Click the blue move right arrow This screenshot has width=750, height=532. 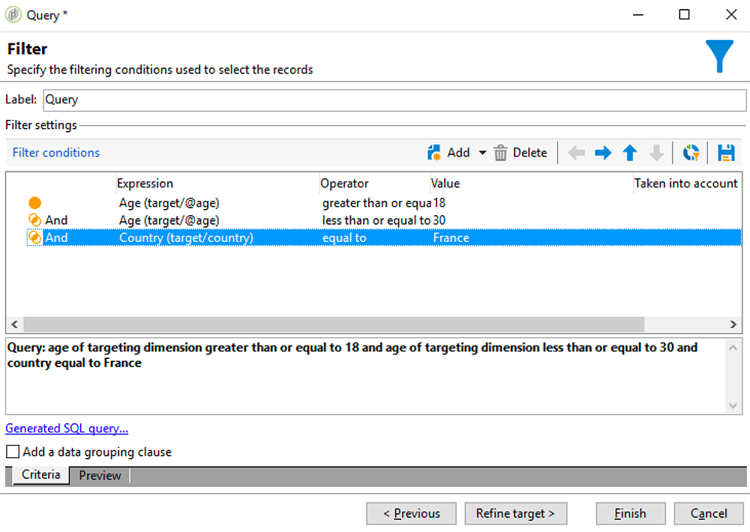click(603, 153)
